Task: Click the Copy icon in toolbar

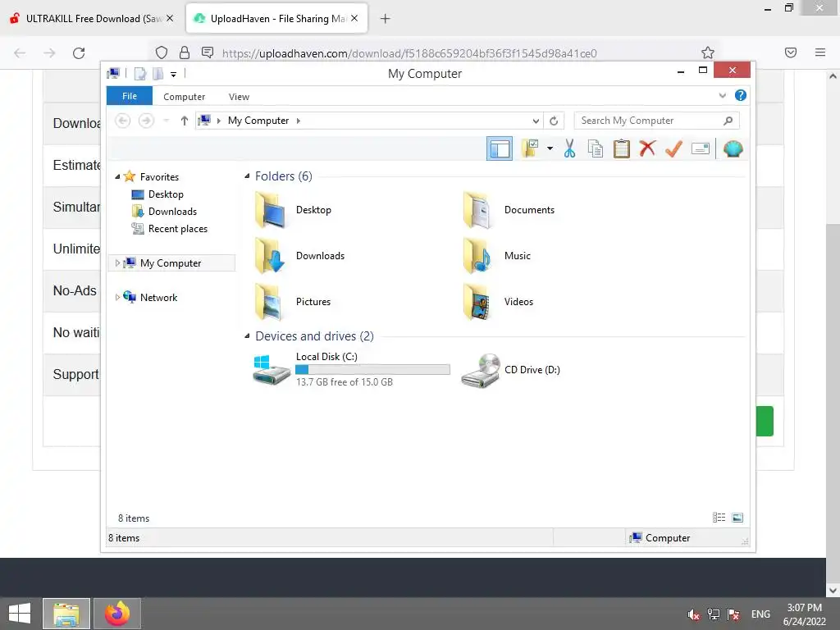Action: point(596,148)
